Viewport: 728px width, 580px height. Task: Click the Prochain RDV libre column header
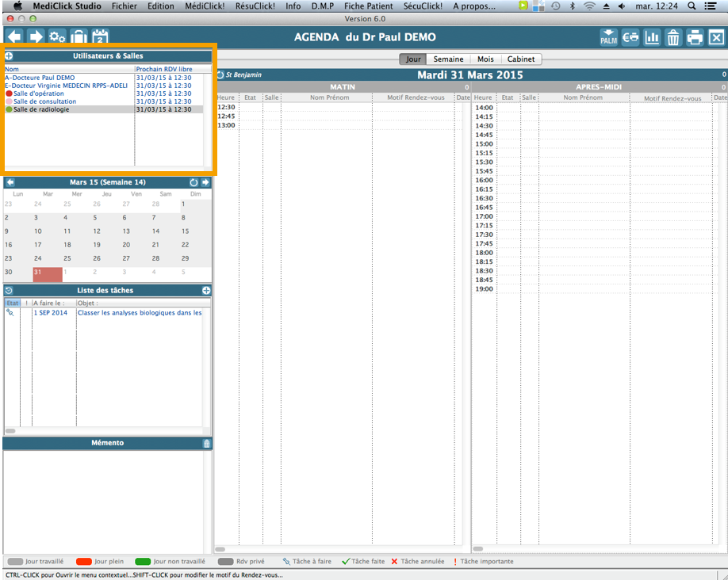click(169, 69)
